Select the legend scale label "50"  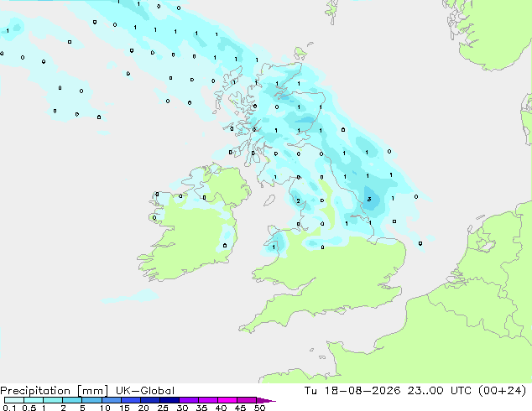(x=259, y=408)
